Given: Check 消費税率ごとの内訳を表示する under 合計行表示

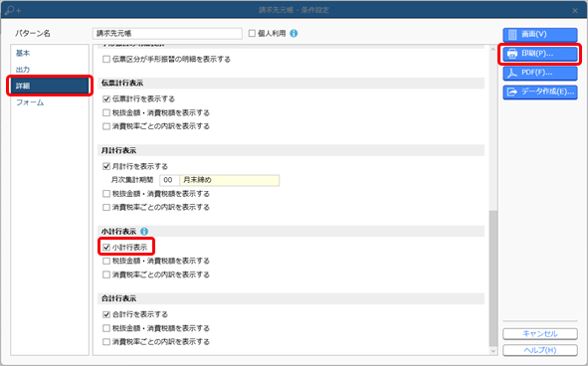Looking at the screenshot, I should tap(106, 342).
